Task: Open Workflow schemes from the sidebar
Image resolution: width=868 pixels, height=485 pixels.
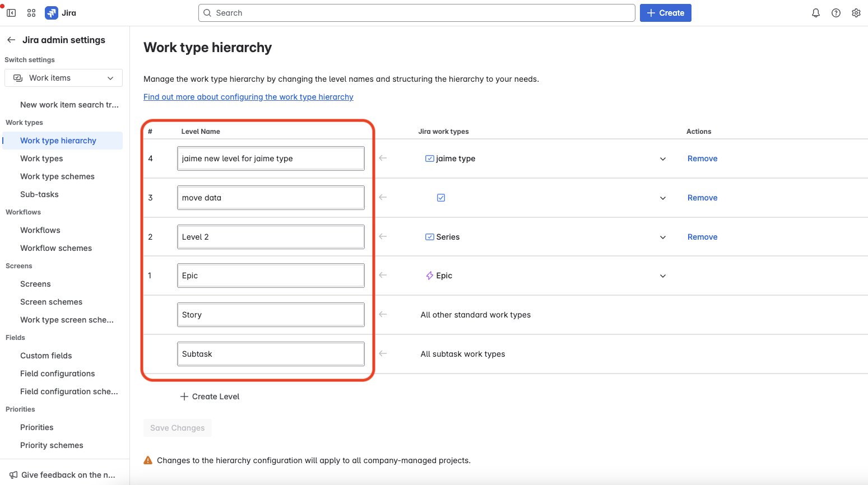Action: (x=56, y=248)
